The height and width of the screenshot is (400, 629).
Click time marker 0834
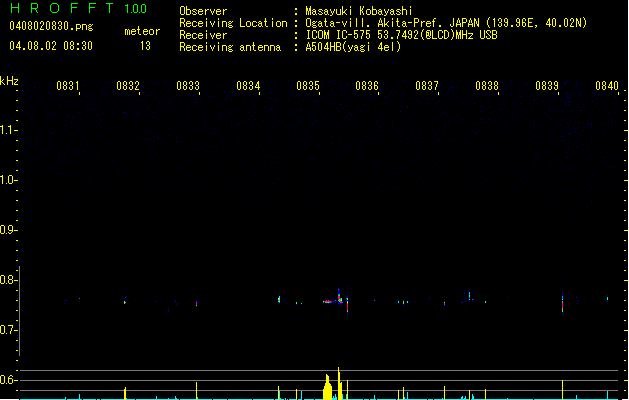click(x=248, y=86)
